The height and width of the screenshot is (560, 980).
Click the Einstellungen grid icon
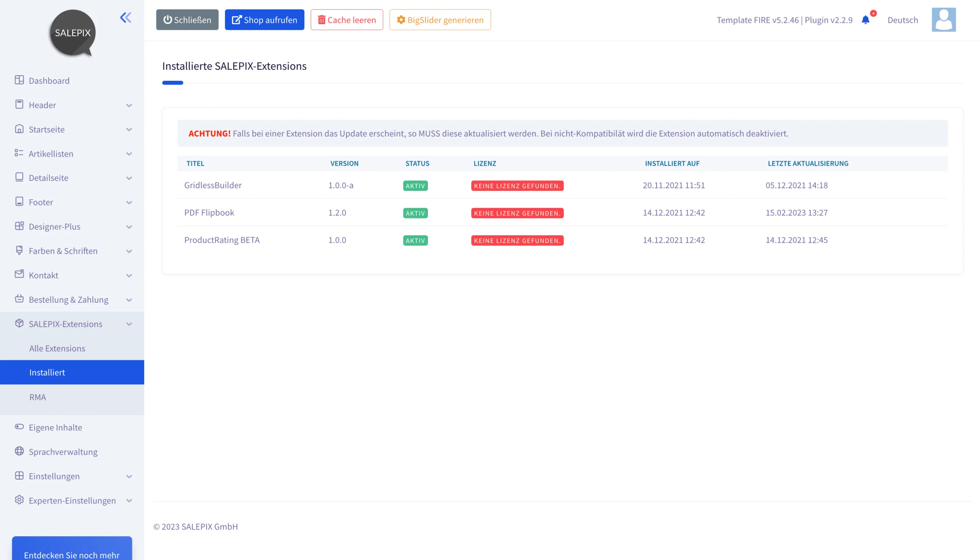click(19, 476)
